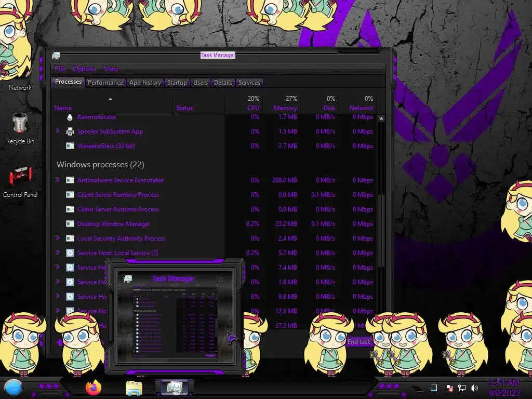Open the network connection tray icon
532x399 pixels.
click(x=461, y=388)
